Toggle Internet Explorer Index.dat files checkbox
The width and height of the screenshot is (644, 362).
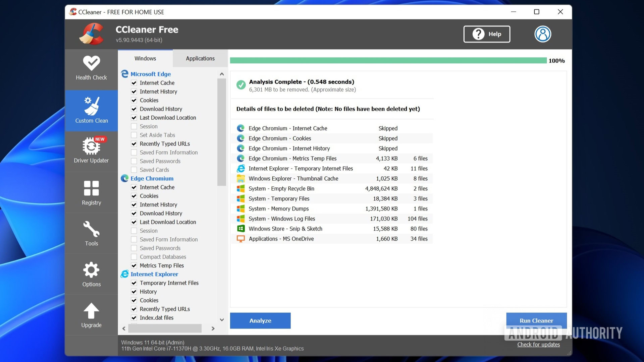(134, 318)
